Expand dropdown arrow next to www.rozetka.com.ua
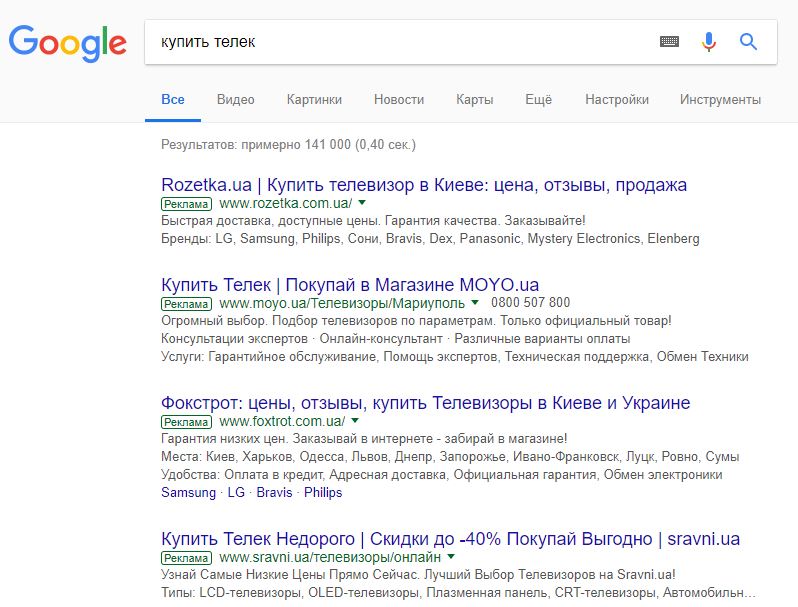This screenshot has width=798, height=607. pyautogui.click(x=362, y=203)
